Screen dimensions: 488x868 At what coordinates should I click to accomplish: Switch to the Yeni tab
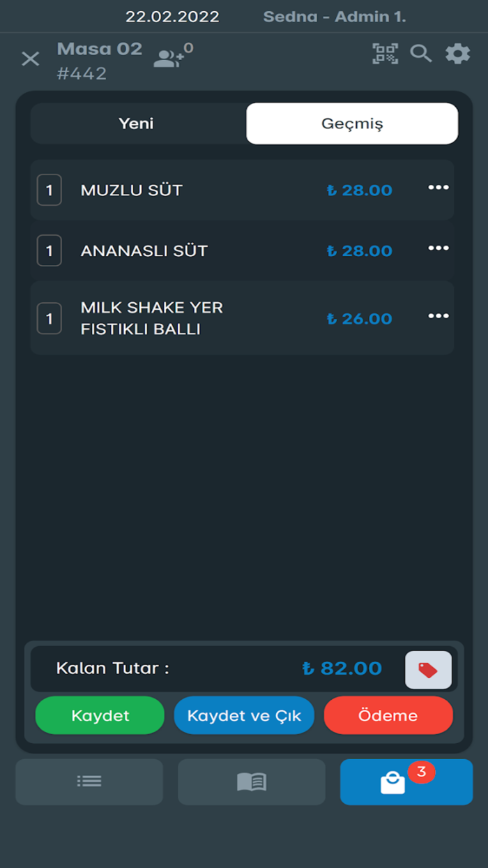137,123
